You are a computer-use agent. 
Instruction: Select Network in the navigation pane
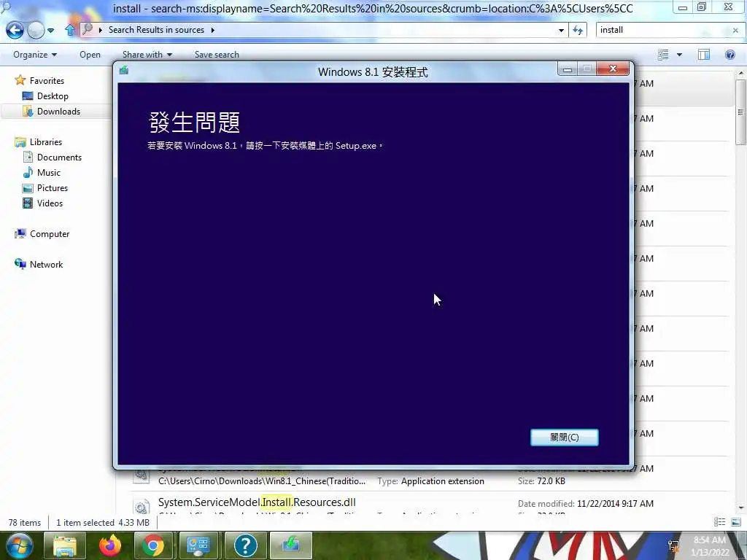pos(46,264)
